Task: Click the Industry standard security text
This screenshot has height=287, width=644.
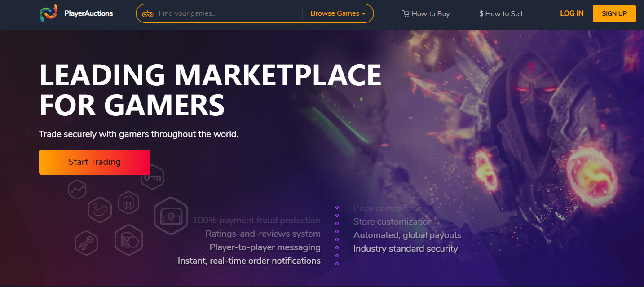Action: tap(406, 249)
